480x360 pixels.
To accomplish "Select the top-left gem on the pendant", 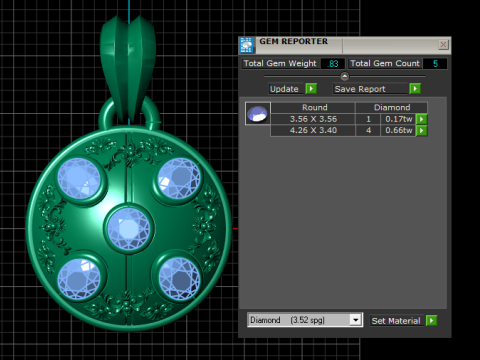I will tap(79, 178).
